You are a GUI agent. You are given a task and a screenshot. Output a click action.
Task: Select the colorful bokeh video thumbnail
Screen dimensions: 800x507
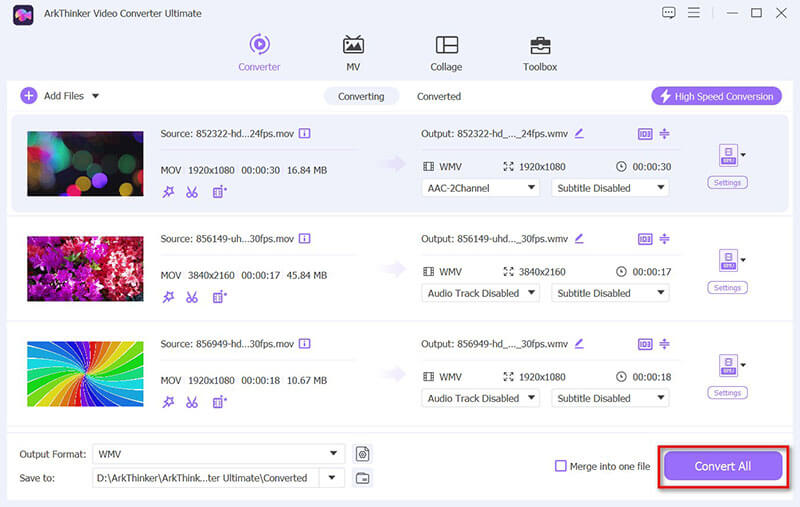(x=85, y=164)
